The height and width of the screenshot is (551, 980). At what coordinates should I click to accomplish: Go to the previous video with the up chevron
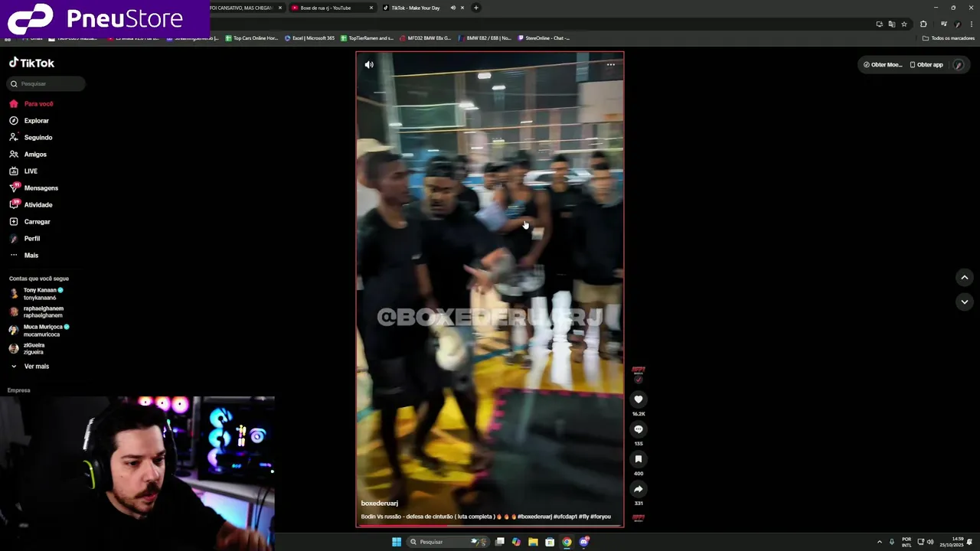tap(965, 277)
